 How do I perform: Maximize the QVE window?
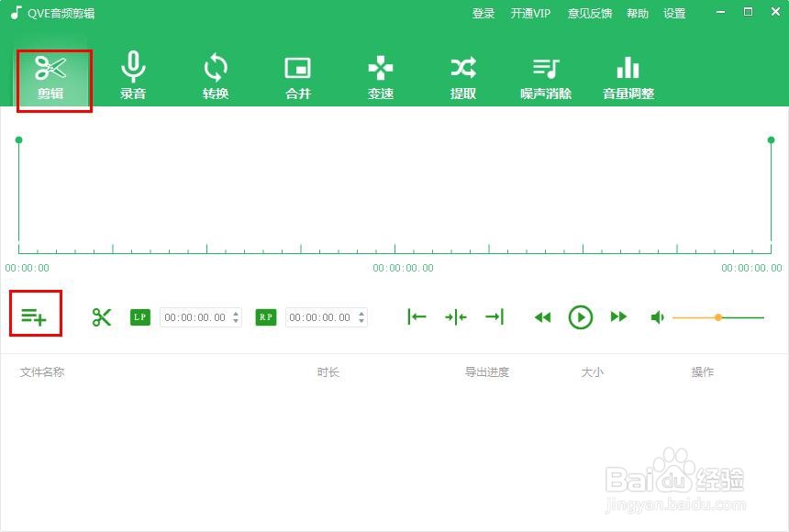(x=749, y=12)
